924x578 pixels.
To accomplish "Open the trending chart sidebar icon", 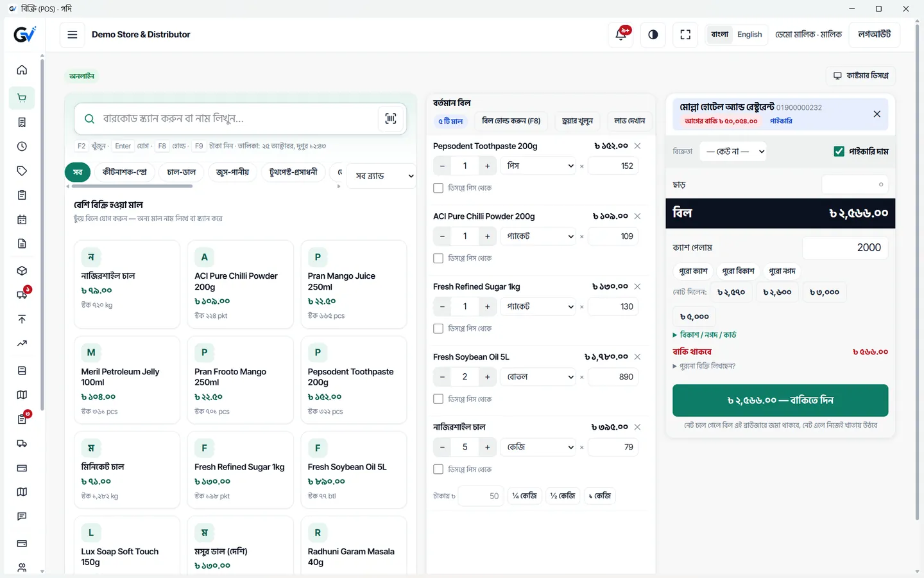I will point(22,344).
